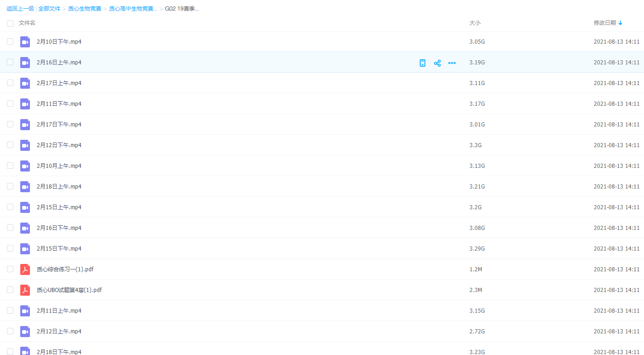Check the box for 2月17日上午.mp4

click(10, 83)
